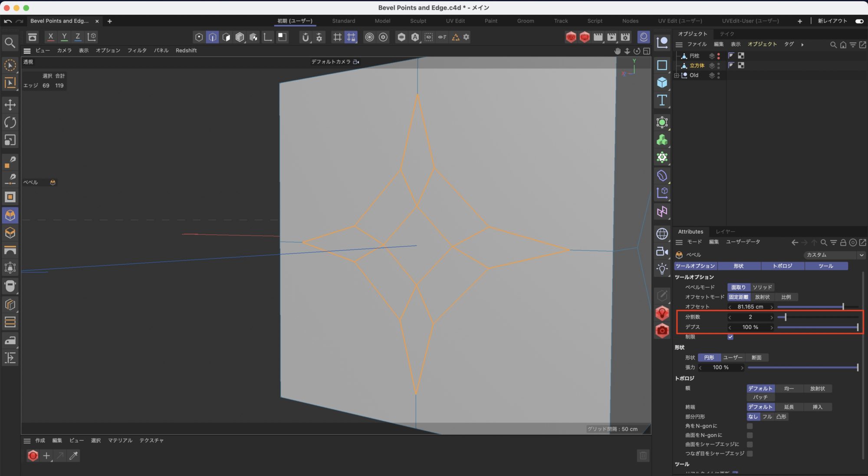Increase 分割数 with right arrow
Screen dimensions: 868x476
coord(771,317)
